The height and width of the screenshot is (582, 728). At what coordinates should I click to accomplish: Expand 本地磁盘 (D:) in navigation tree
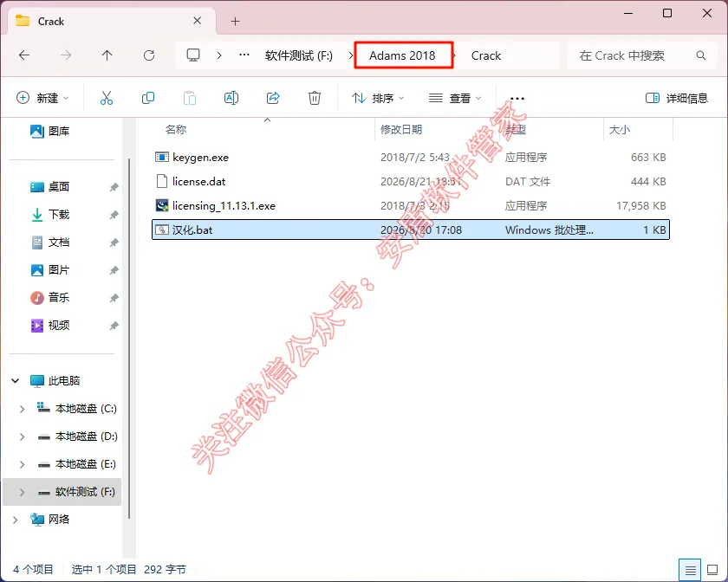pos(22,436)
